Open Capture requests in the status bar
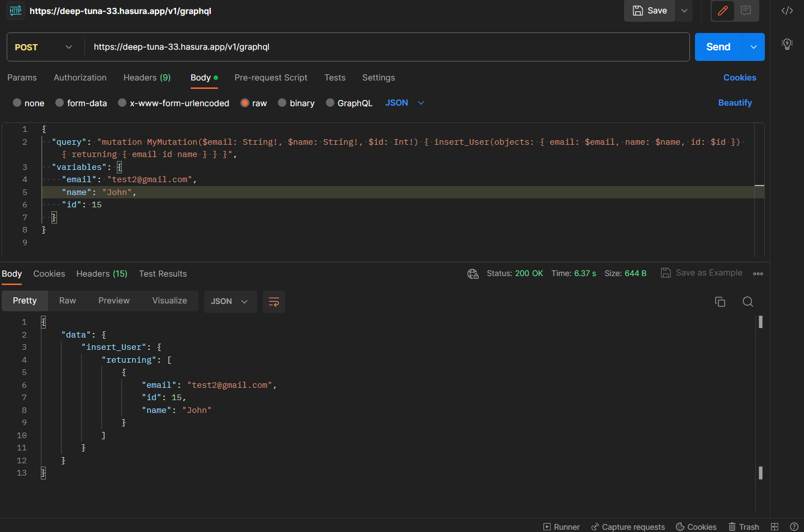 (x=628, y=527)
